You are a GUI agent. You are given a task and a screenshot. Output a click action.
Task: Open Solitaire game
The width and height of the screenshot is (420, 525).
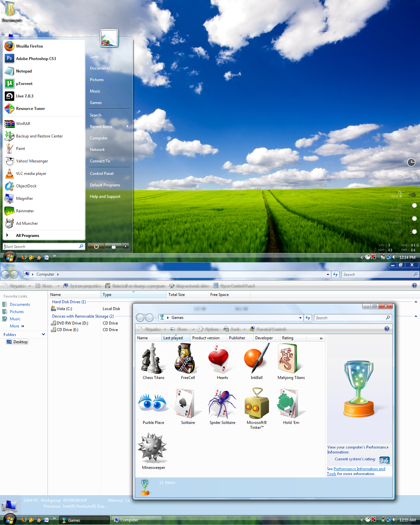pos(188,407)
